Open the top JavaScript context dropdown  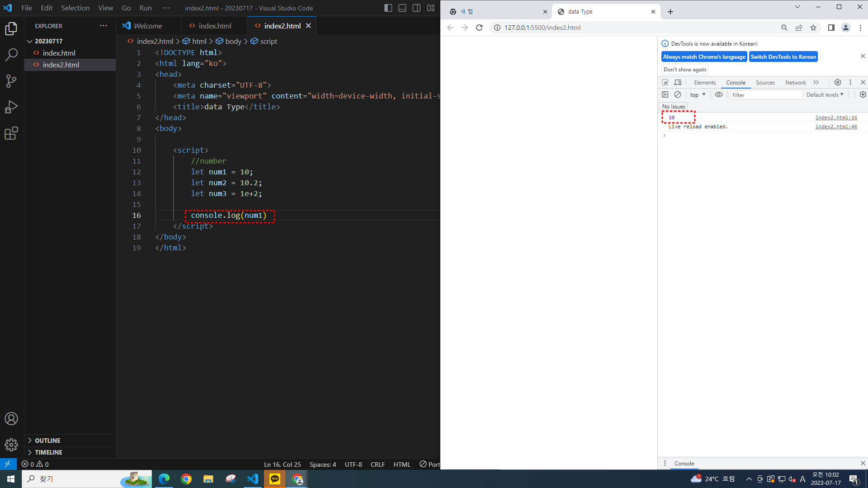coord(698,94)
